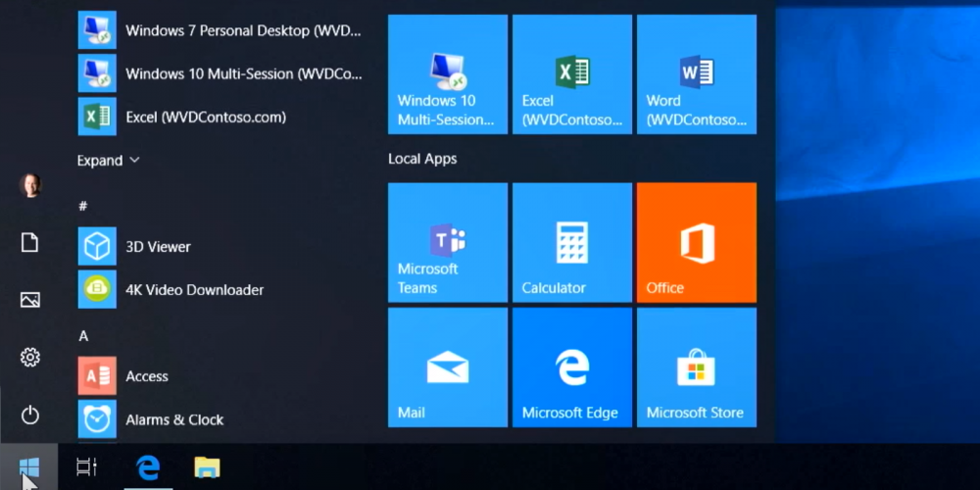Open Settings gear in Start sidebar

tap(30, 357)
